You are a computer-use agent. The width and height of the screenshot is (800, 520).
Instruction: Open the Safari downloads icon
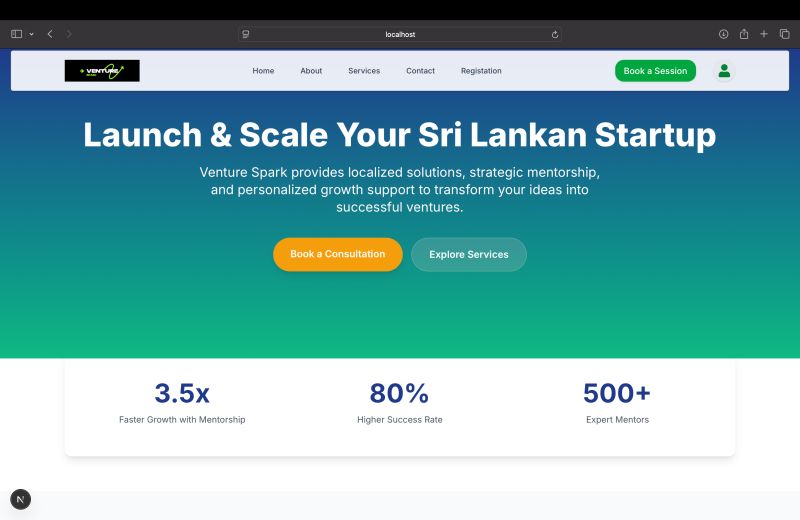[x=723, y=34]
